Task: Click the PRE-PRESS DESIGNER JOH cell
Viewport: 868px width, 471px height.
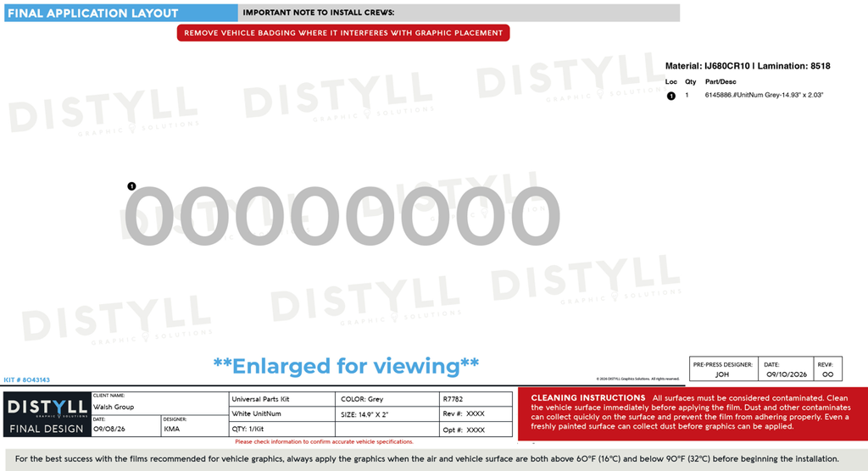Action: click(724, 369)
